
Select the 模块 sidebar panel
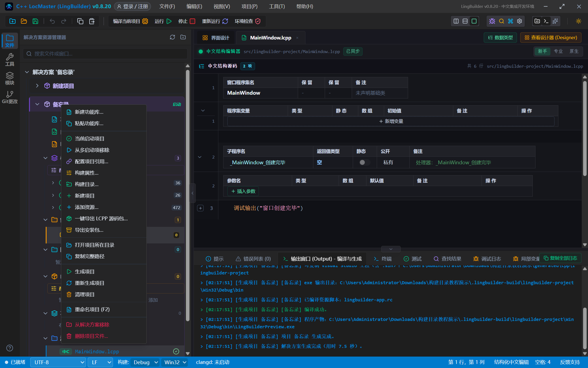pos(10,78)
